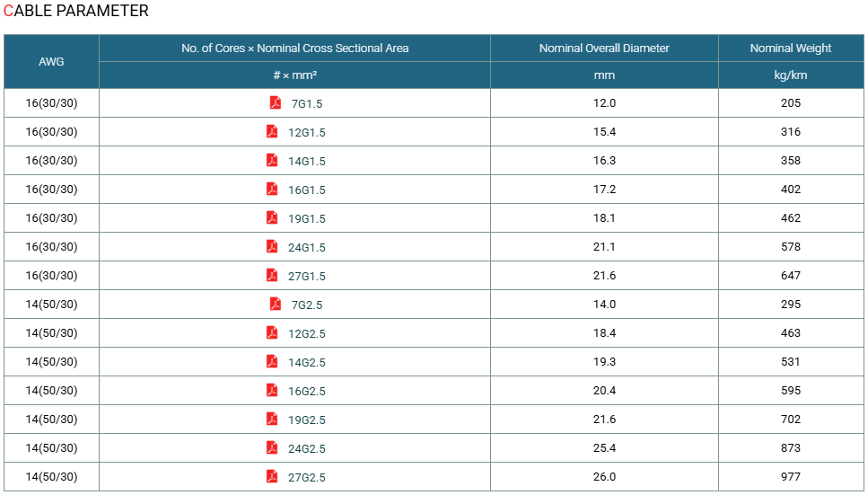This screenshot has width=868, height=495.
Task: Select the AWG column header
Action: [51, 61]
